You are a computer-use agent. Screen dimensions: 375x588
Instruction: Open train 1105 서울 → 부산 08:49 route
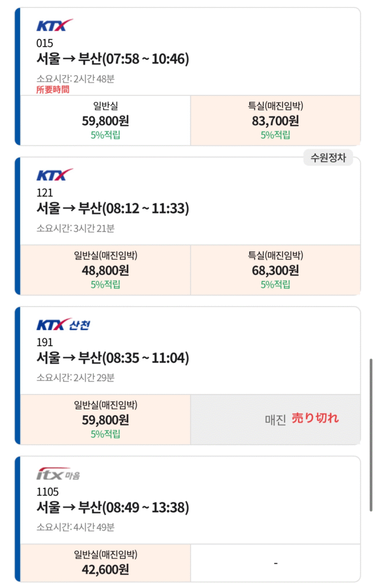click(113, 508)
